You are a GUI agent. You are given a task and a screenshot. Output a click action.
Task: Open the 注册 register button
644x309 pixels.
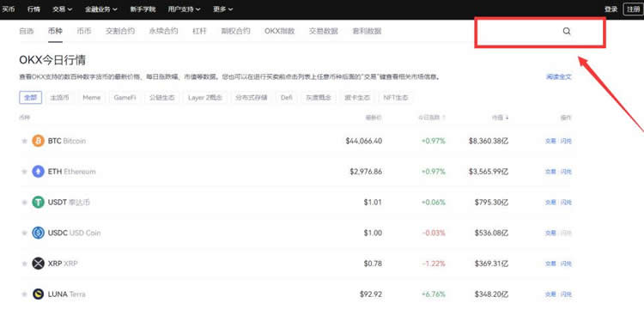634,9
